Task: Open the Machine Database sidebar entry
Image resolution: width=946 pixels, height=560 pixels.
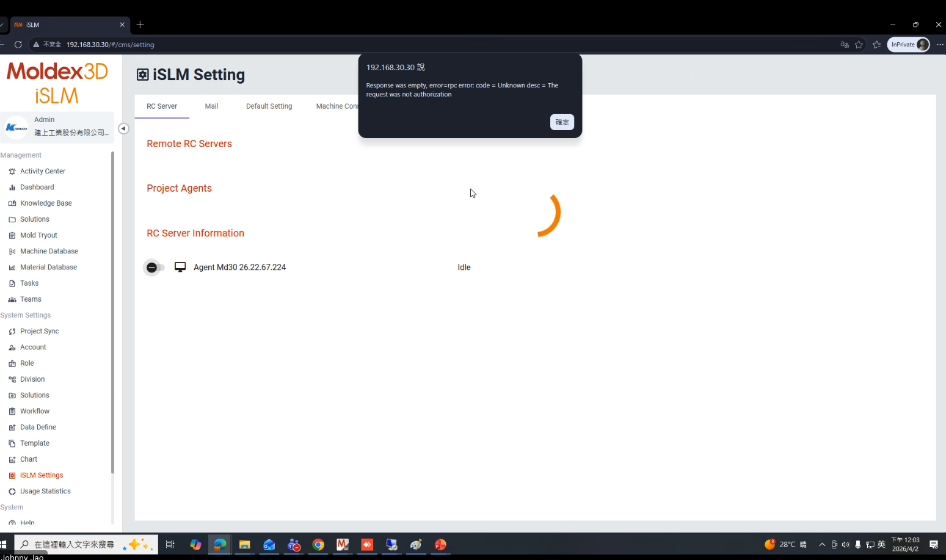Action: [49, 251]
